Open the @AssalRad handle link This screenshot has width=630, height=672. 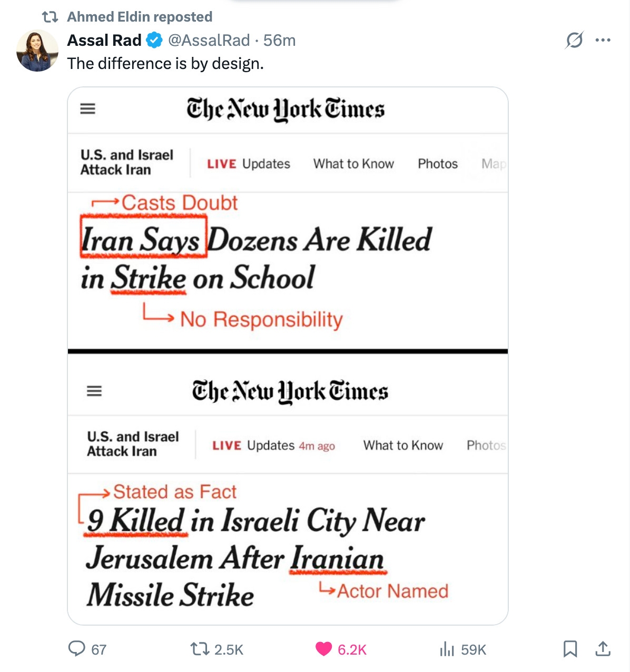click(x=209, y=40)
